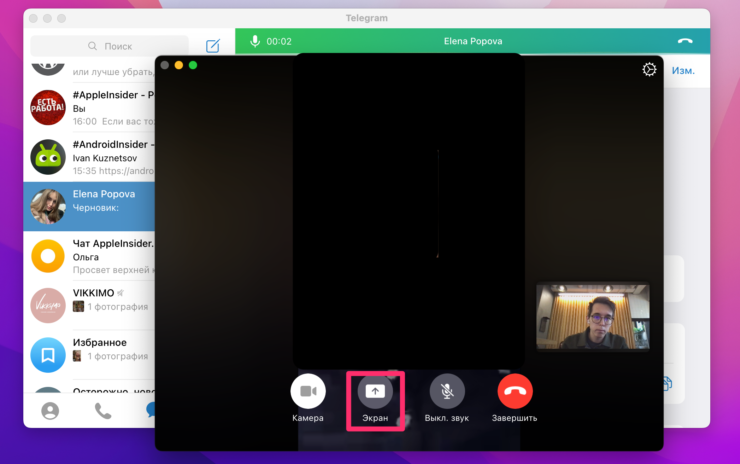End the call with the Завершить button
This screenshot has height=464, width=740.
515,391
